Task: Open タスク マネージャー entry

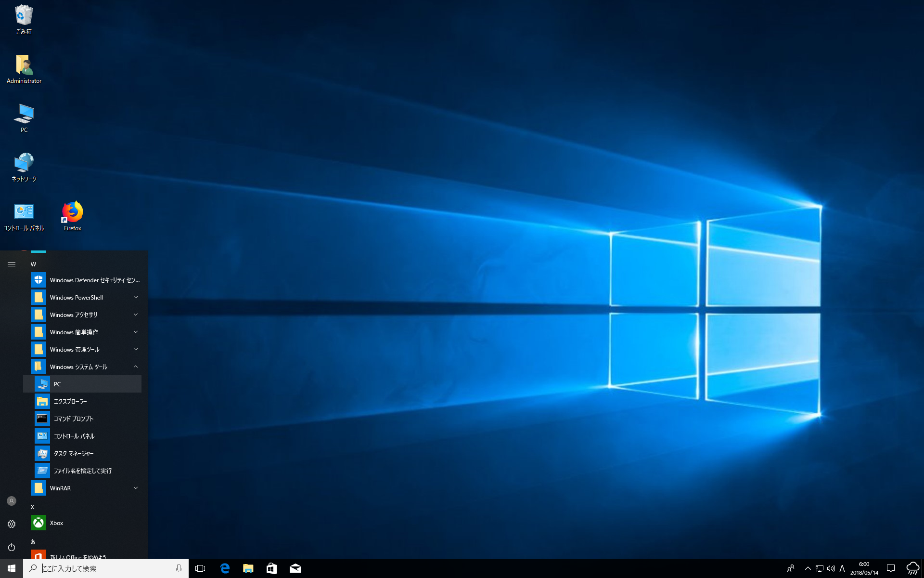Action: point(74,453)
